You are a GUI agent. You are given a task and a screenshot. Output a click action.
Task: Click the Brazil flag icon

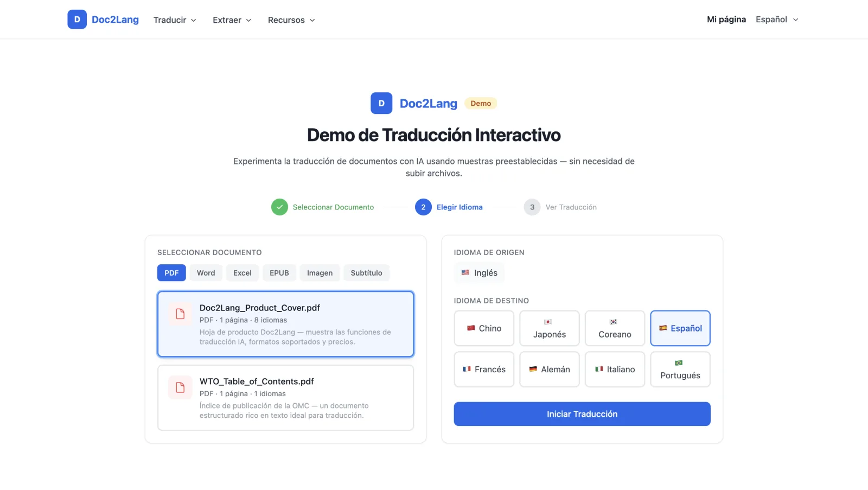click(679, 363)
